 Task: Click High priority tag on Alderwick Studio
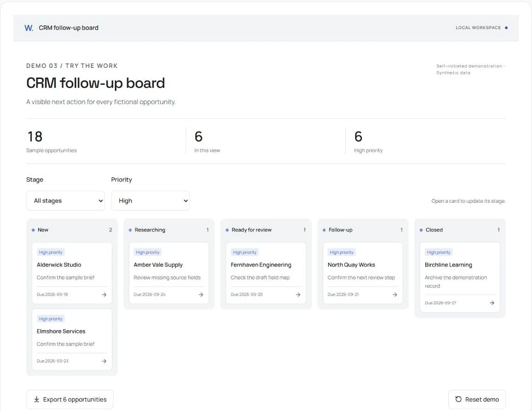pos(50,252)
